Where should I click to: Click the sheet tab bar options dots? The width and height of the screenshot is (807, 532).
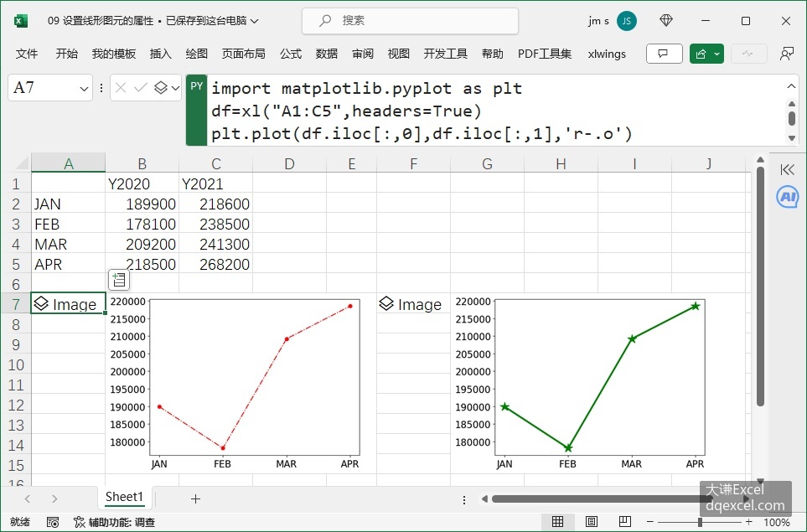(x=464, y=499)
